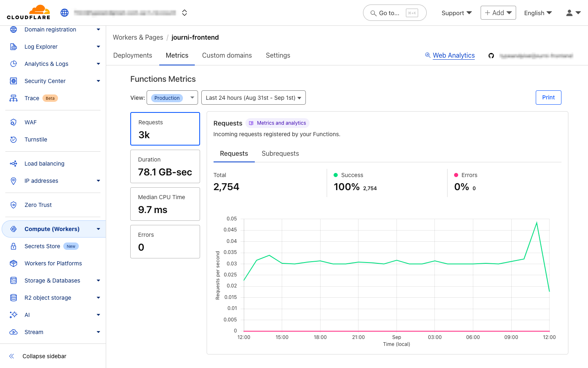Click the AI sparkles icon
Screen dimensions: 588x368
pos(13,315)
